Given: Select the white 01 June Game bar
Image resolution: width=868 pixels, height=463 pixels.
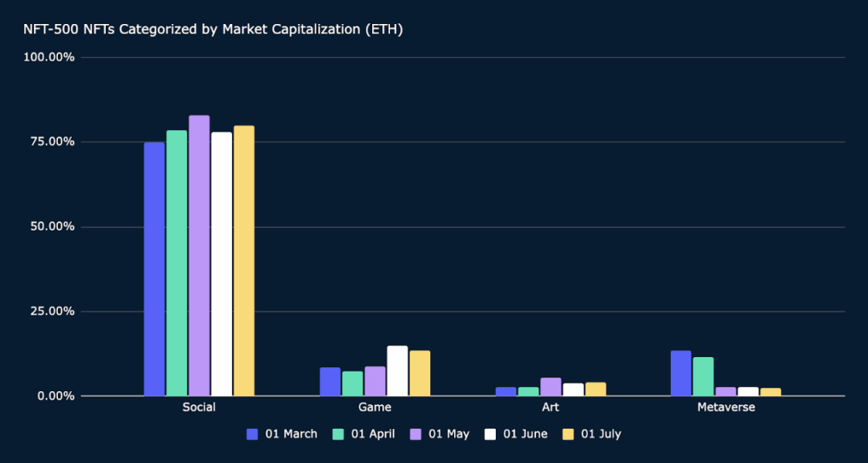Looking at the screenshot, I should [397, 371].
